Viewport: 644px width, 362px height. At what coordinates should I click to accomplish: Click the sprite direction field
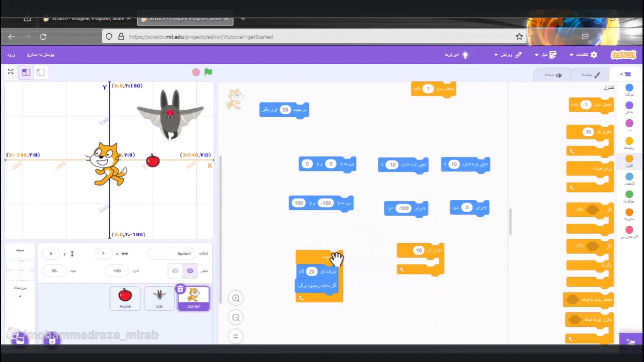click(x=54, y=271)
